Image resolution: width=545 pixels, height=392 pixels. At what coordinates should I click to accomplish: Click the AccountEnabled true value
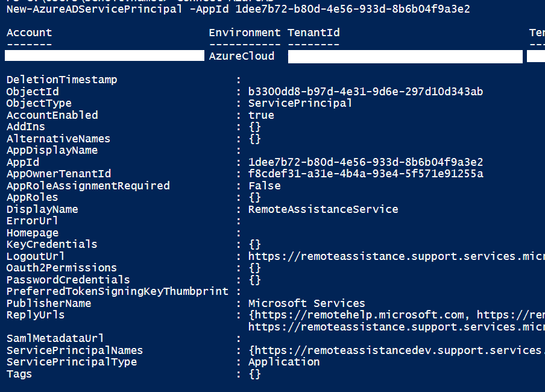[261, 115]
